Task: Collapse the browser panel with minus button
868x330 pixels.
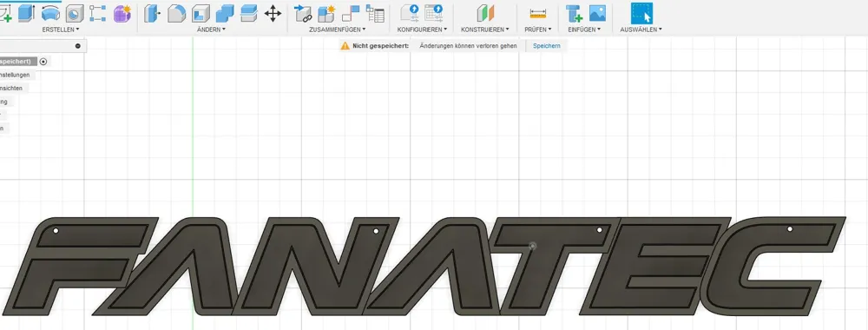Action: 77,46
